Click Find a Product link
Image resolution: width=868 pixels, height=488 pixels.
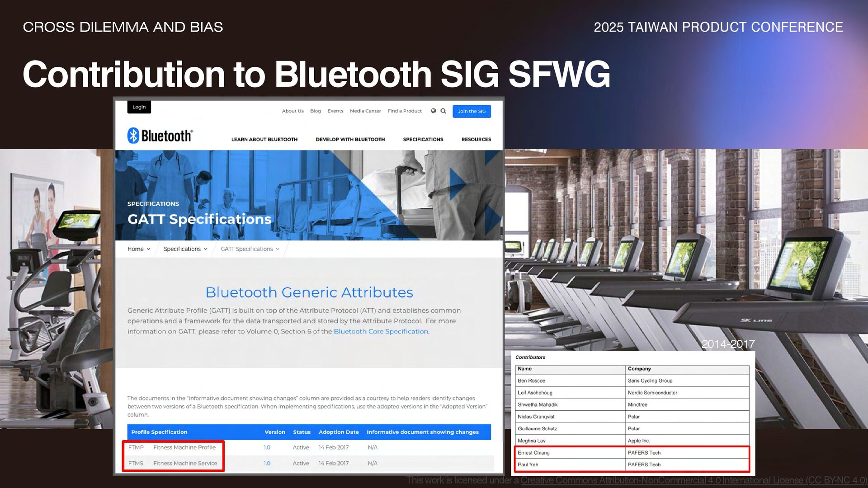click(405, 111)
